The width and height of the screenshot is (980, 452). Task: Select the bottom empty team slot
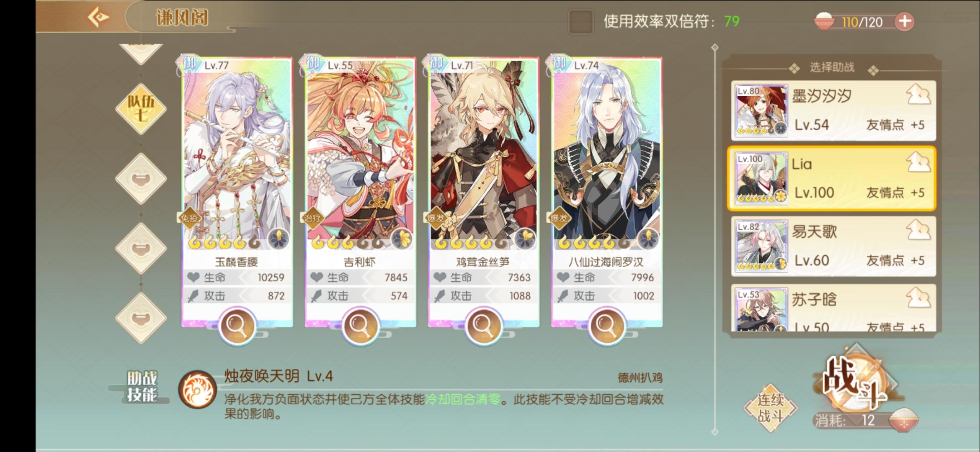[141, 318]
